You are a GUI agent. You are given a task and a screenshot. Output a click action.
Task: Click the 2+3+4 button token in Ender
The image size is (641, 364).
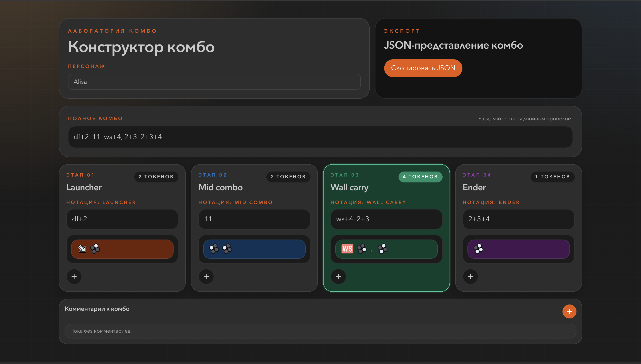(x=478, y=249)
